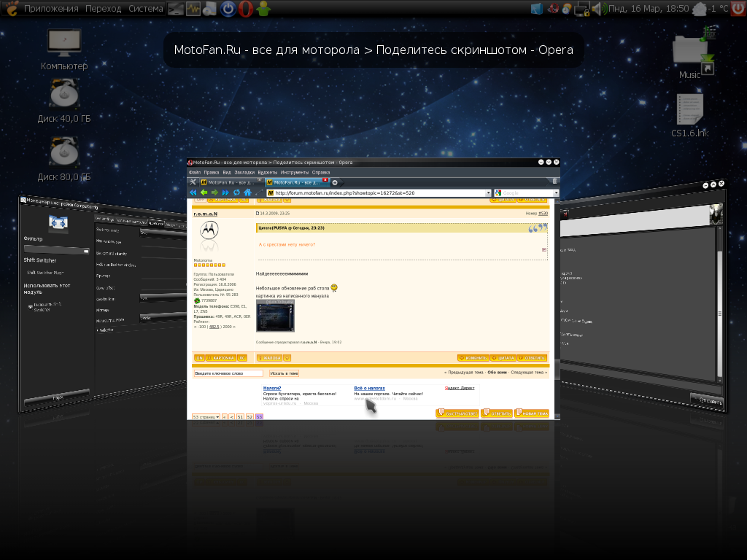Expand Opera's address bar history dropdown
This screenshot has height=560, width=747.
pos(488,192)
